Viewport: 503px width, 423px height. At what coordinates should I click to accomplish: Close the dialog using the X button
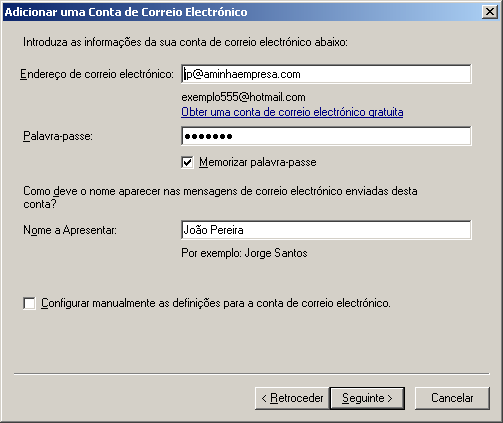490,12
